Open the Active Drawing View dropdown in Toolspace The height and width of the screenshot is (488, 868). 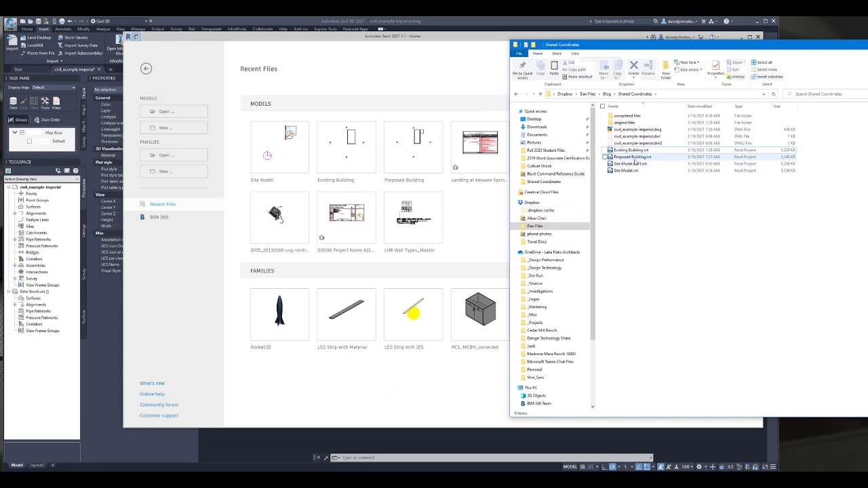[42, 179]
